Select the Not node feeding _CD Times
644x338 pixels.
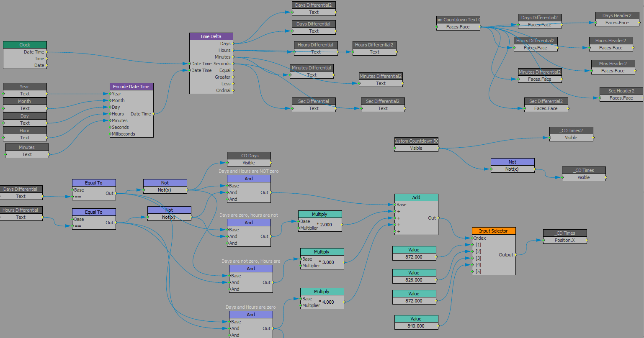click(x=513, y=165)
